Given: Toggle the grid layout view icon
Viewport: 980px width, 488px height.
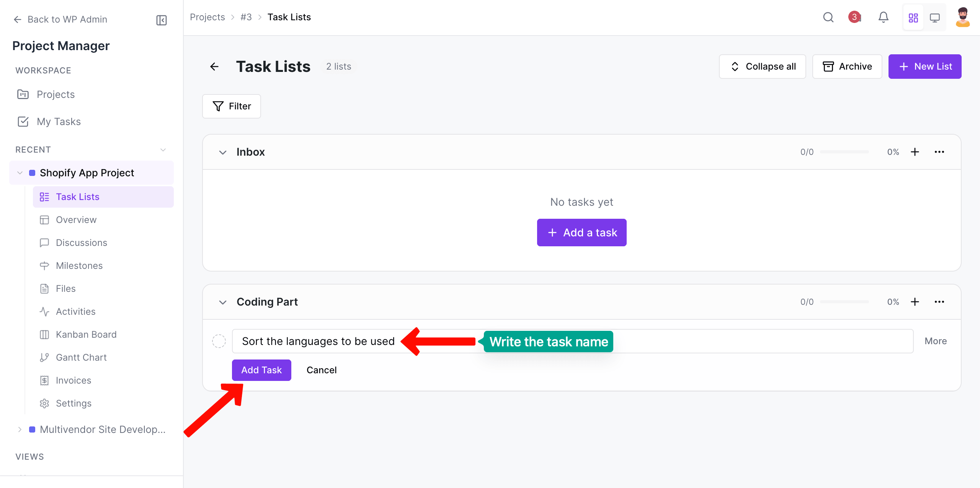Looking at the screenshot, I should pyautogui.click(x=913, y=17).
